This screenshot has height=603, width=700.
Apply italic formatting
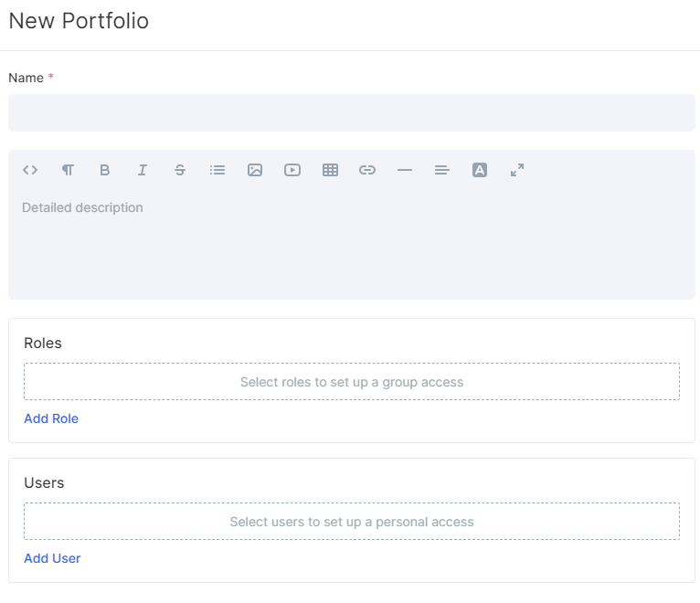[143, 170]
